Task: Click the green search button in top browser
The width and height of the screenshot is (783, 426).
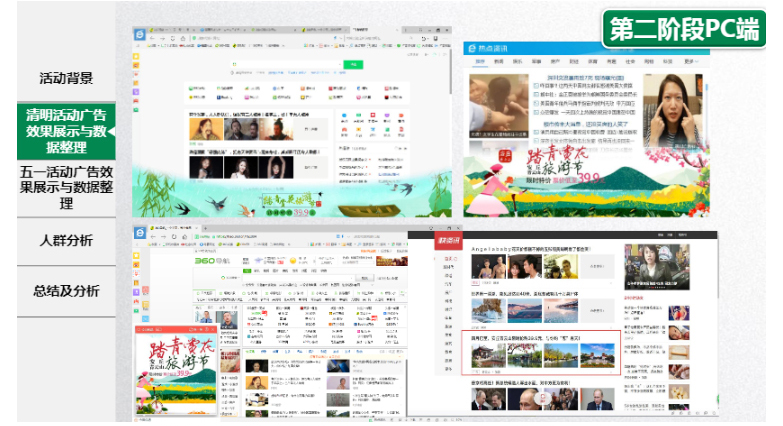Action: 353,64
